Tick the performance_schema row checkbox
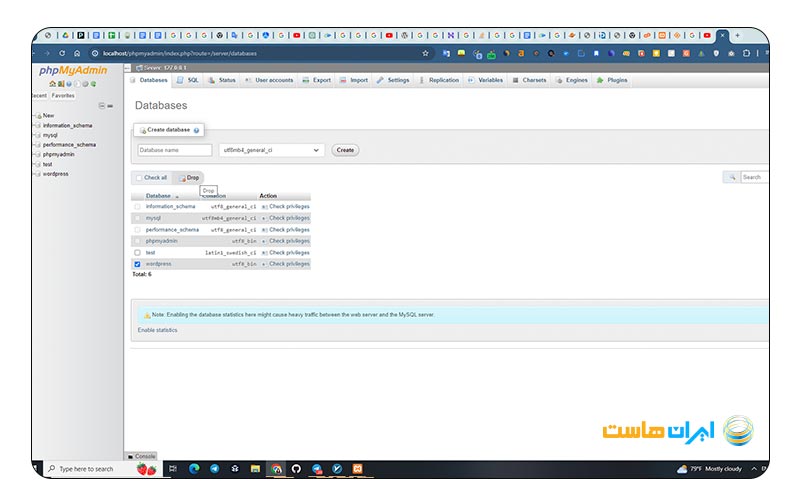This screenshot has width=800, height=504. 137,230
